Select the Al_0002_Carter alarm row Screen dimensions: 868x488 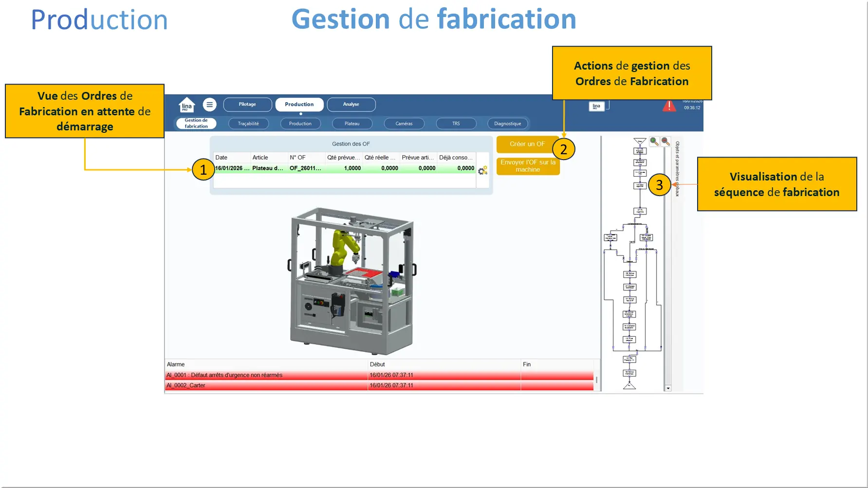(341, 385)
